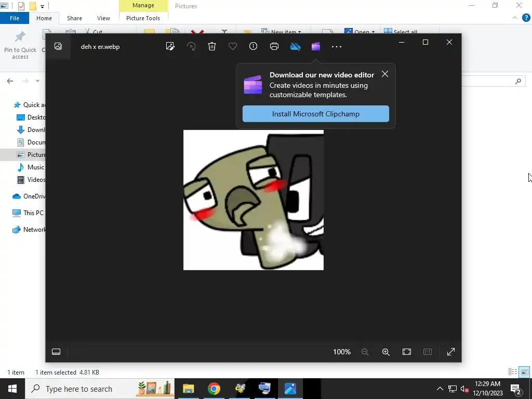
Task: Open the Photos app taskbar icon
Action: coord(290,389)
